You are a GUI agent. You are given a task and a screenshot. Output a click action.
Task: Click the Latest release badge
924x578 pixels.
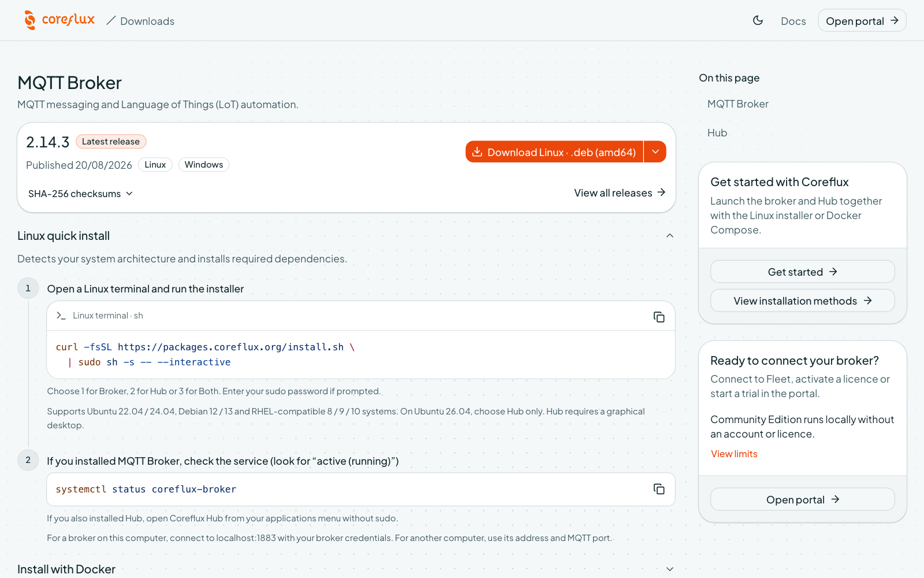tap(111, 142)
